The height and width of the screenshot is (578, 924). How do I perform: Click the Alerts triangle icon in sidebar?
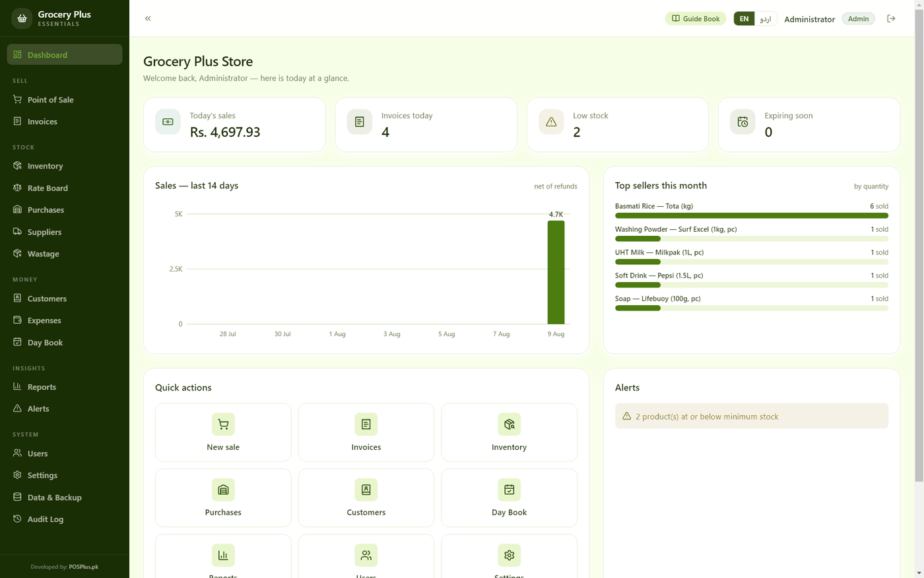pos(17,408)
